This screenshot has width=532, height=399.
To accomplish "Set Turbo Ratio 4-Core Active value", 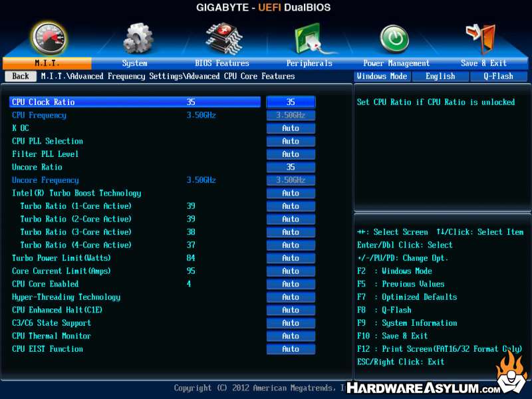I will coord(291,245).
